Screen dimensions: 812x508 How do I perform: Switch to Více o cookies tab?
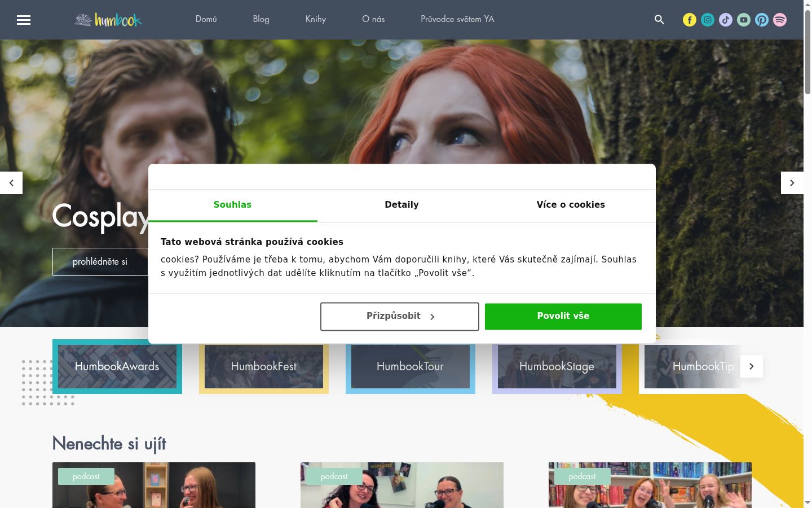click(571, 205)
